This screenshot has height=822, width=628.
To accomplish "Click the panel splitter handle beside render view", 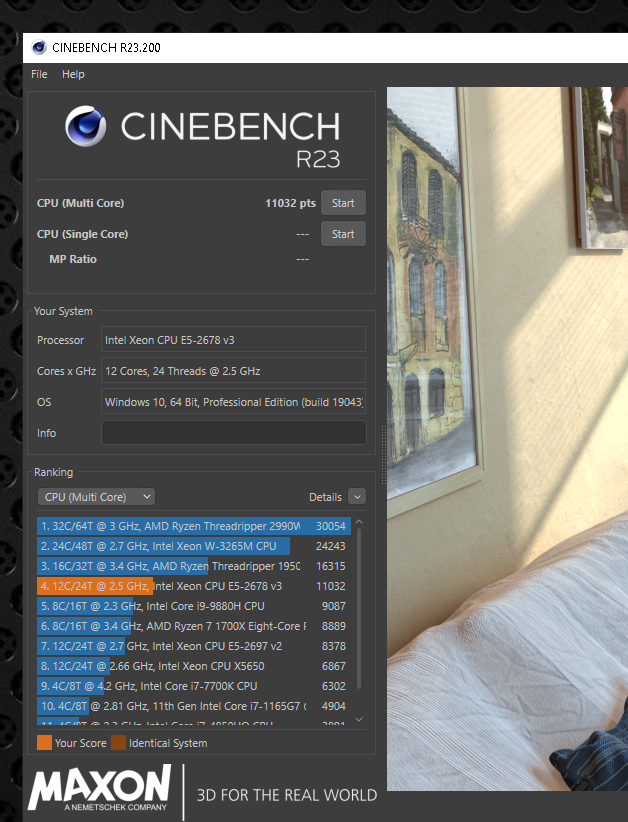I will click(x=383, y=455).
